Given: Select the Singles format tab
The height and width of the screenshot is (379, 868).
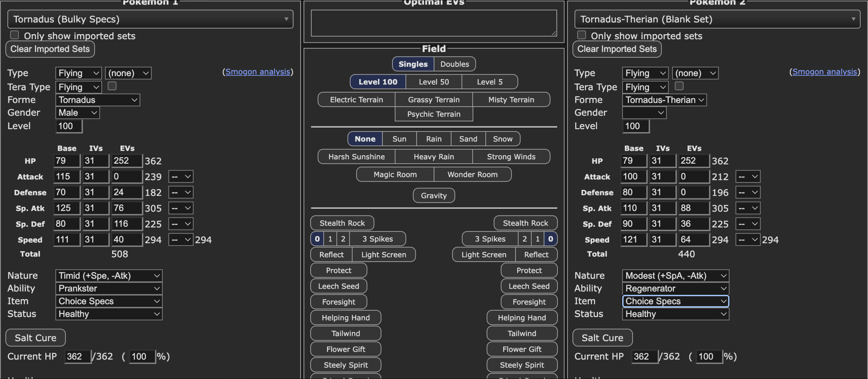Looking at the screenshot, I should pos(413,64).
